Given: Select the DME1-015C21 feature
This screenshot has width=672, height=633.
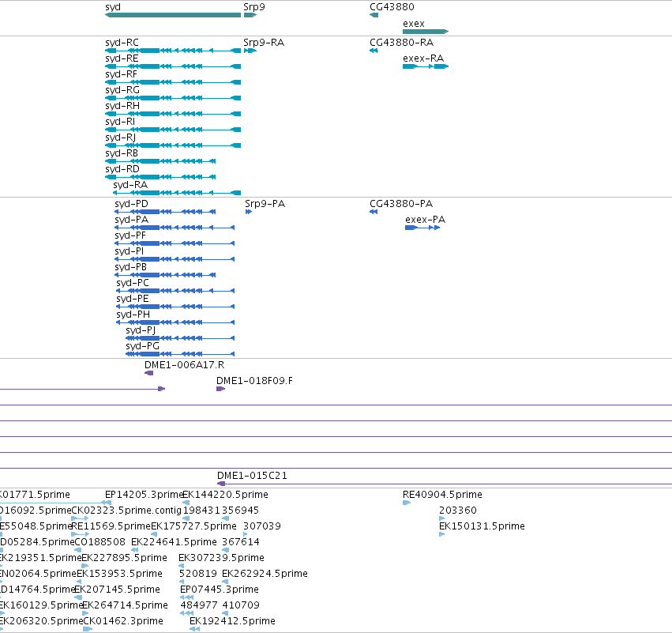Looking at the screenshot, I should (x=445, y=484).
